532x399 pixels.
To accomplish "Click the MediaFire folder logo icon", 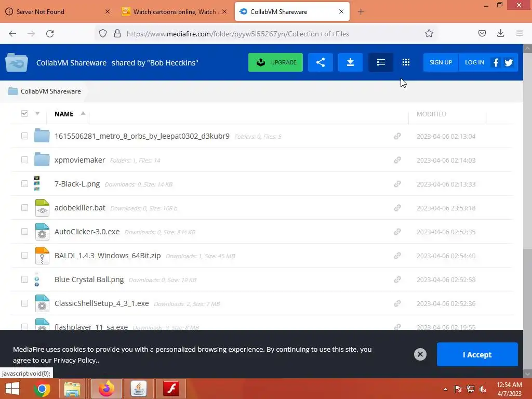I will [17, 62].
